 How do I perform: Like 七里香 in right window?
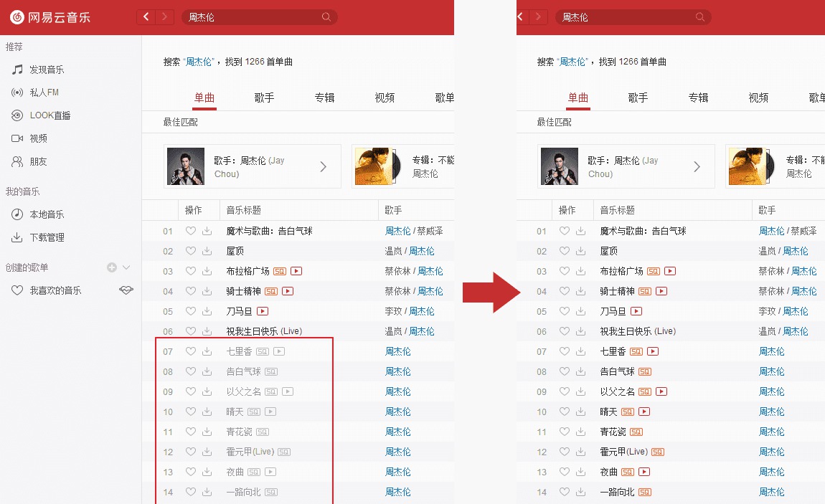(x=564, y=351)
